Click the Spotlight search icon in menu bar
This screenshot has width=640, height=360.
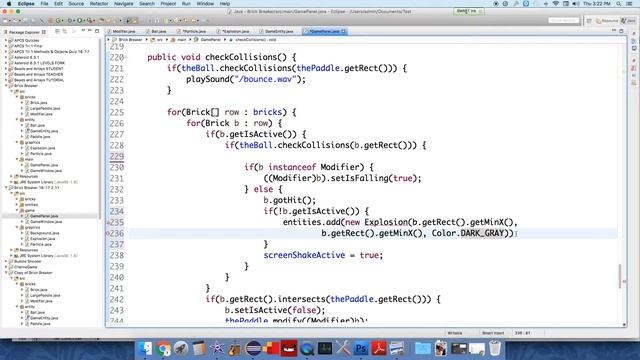(619, 4)
